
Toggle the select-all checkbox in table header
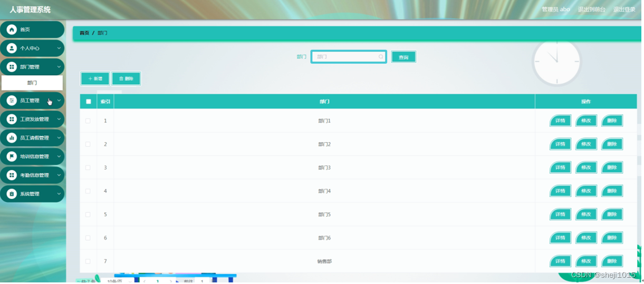tap(88, 102)
